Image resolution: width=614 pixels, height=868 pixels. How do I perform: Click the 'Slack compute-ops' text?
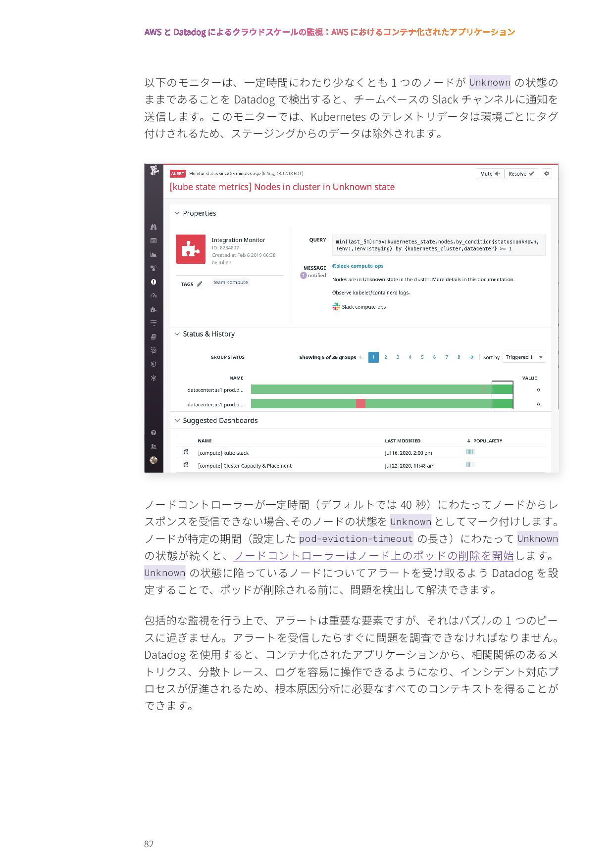364,307
